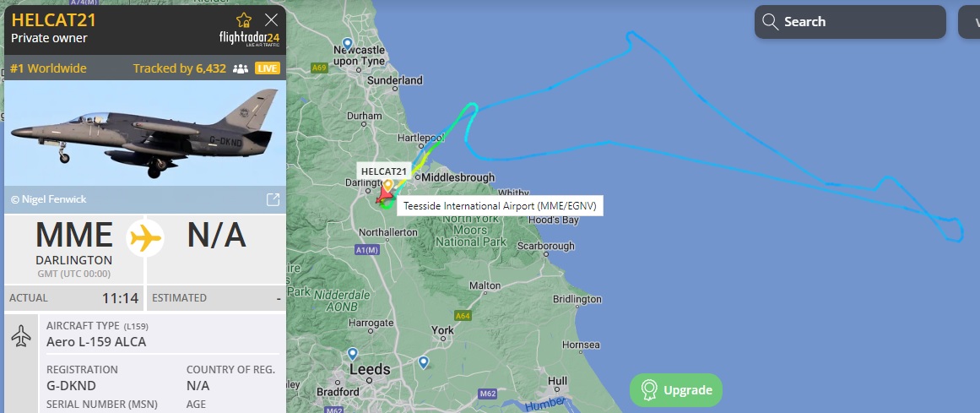Viewport: 980px width, 413px height.
Task: Click the airport pin east of Leeds
Action: tap(423, 362)
